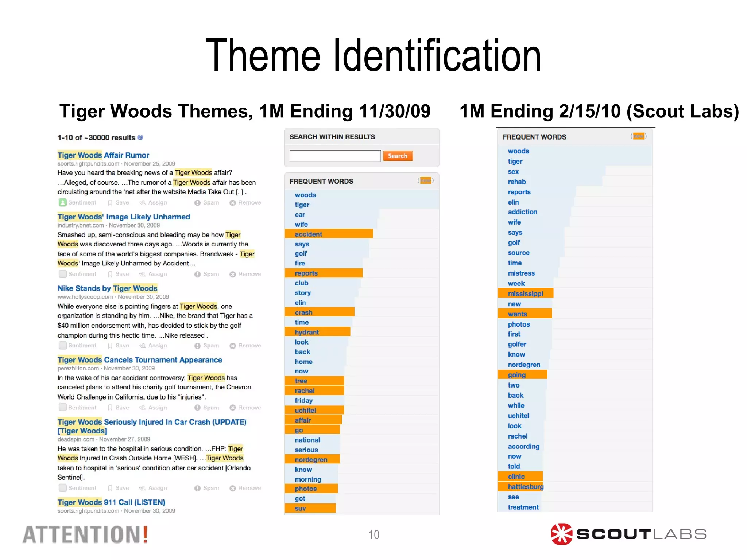Select the word 'car' in left word list
The width and height of the screenshot is (747, 560).
click(x=300, y=215)
